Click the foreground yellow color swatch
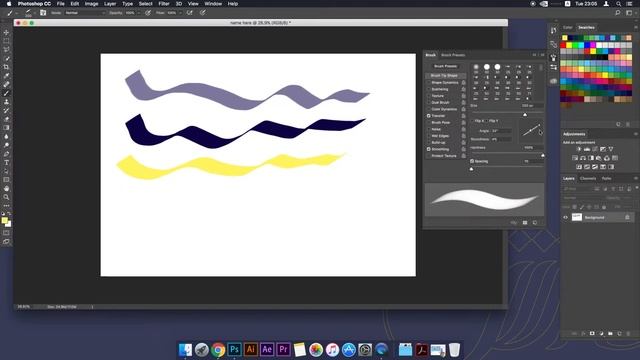 click(4, 220)
